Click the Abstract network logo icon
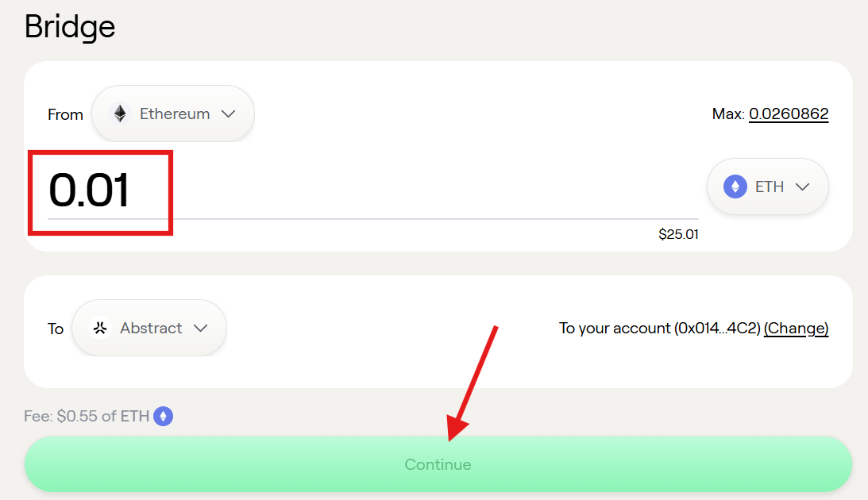Screen dimensions: 868x500 [x=99, y=329]
